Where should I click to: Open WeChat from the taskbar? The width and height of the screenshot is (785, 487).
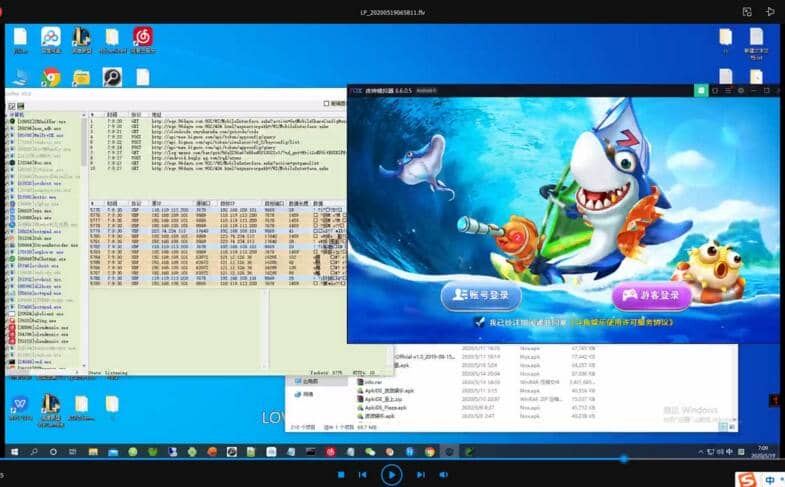pos(370,452)
